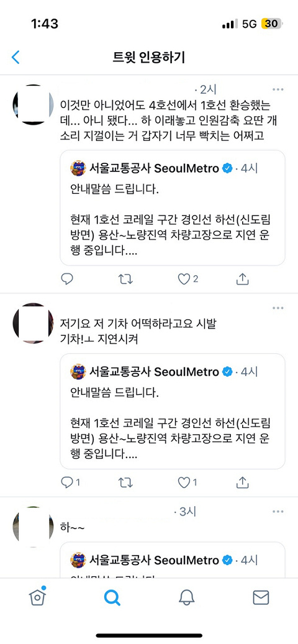Like the second tweet with 1 like

point(187,483)
